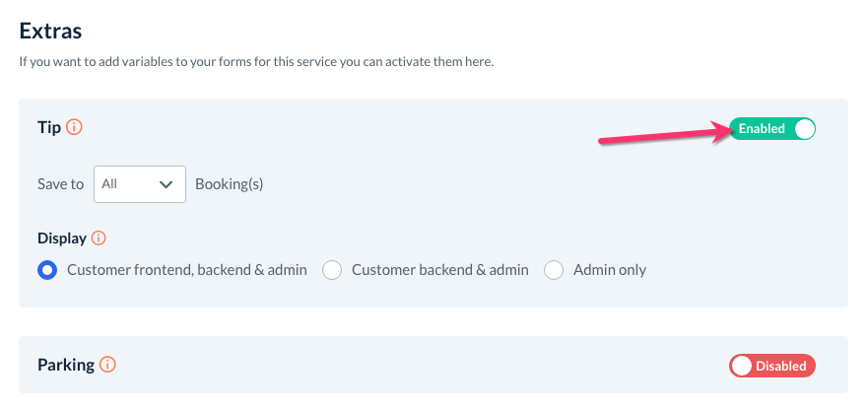Click the Extras description sentence
This screenshot has height=408, width=868.
click(x=256, y=62)
